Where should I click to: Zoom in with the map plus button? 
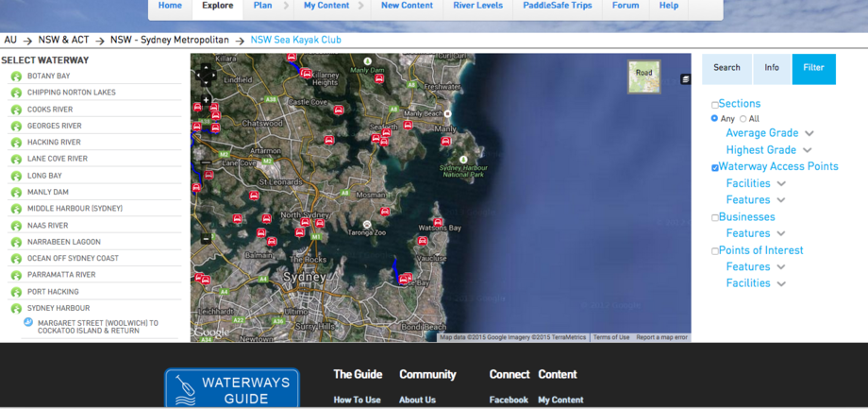[206, 100]
